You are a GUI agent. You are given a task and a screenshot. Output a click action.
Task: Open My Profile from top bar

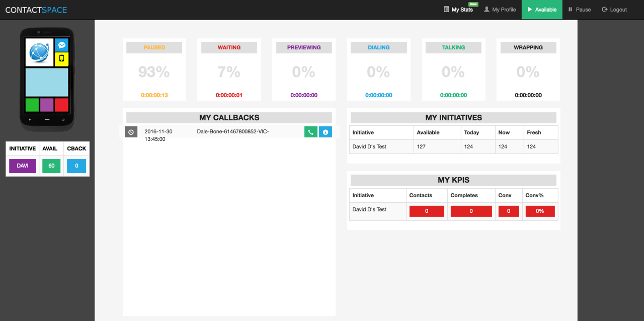500,10
